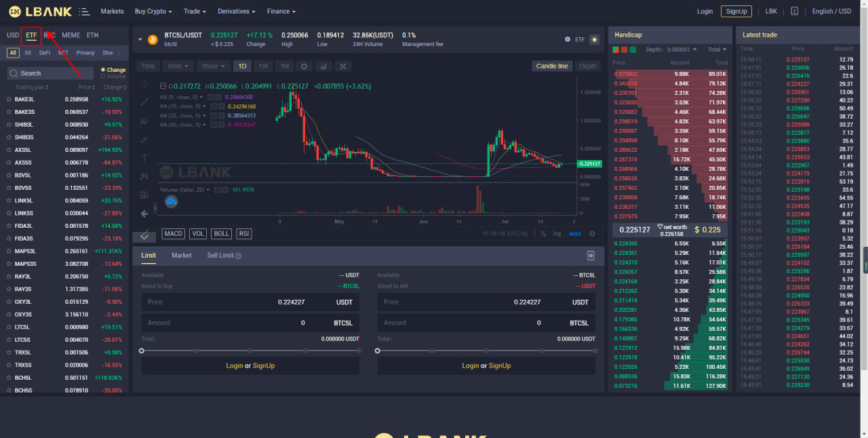Viewport: 868px width, 438px height.
Task: Switch to the MEME market tab
Action: [x=71, y=35]
